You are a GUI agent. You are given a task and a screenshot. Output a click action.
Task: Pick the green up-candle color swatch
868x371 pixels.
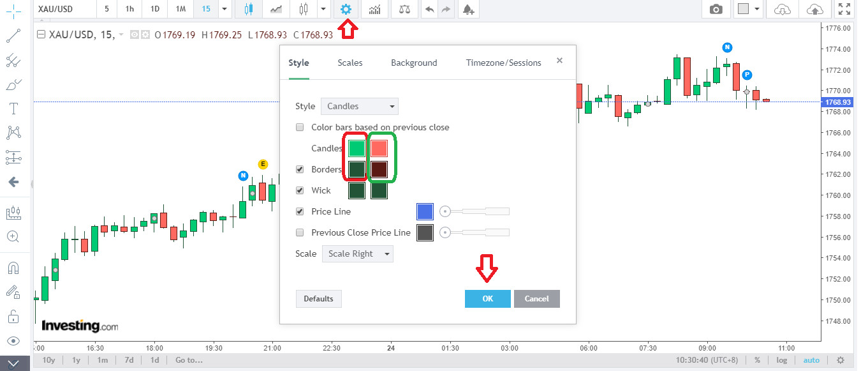pyautogui.click(x=357, y=148)
